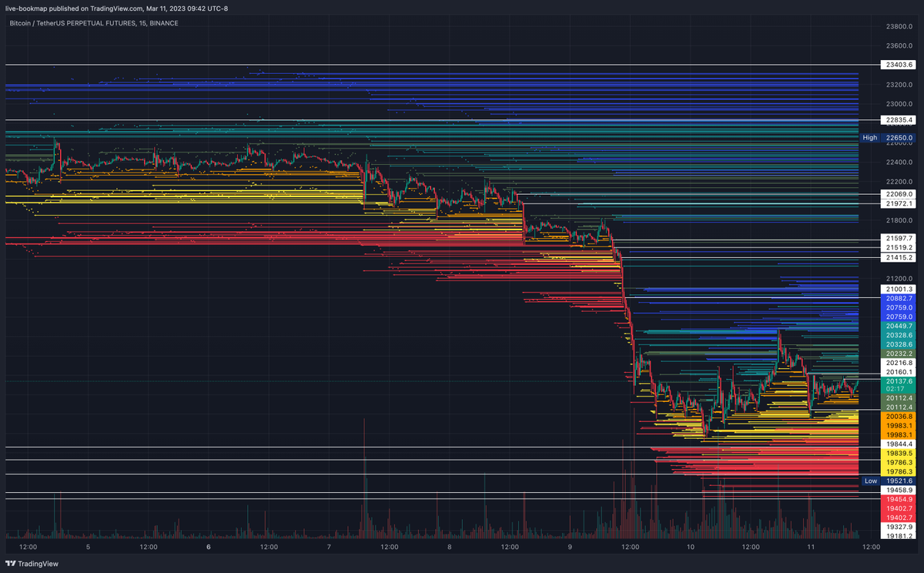The width and height of the screenshot is (924, 573).
Task: Click the 23800.0 price axis tick
Action: point(899,26)
